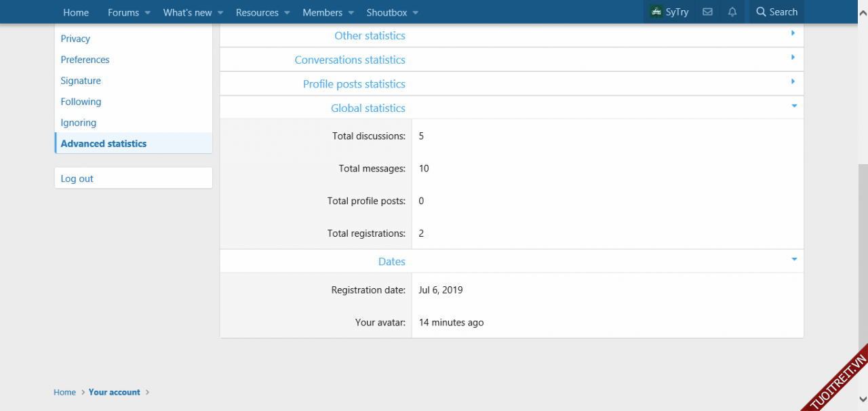Open the Resources dropdown arrow

287,13
